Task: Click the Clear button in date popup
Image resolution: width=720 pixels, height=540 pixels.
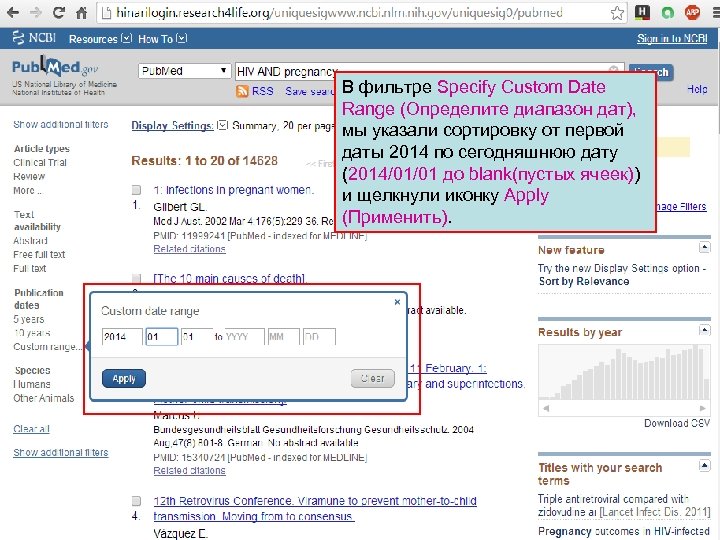Action: (372, 379)
